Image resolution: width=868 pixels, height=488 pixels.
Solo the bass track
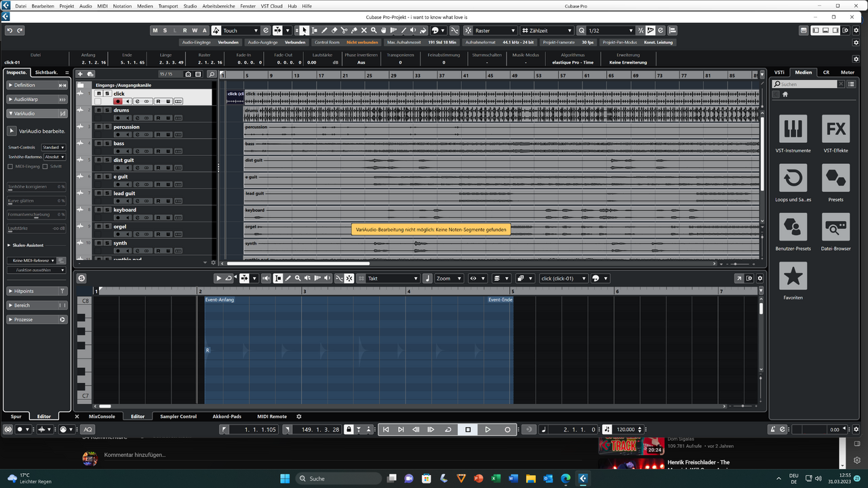tap(106, 143)
